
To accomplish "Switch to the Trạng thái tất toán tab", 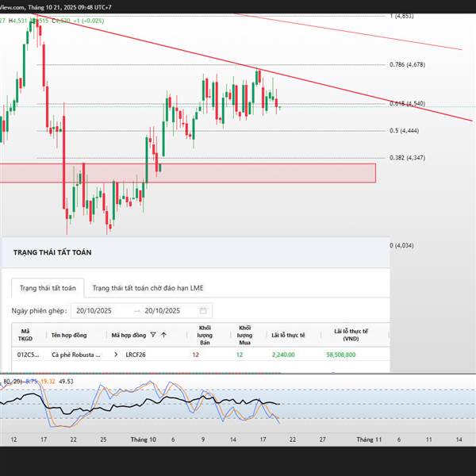I will point(48,288).
